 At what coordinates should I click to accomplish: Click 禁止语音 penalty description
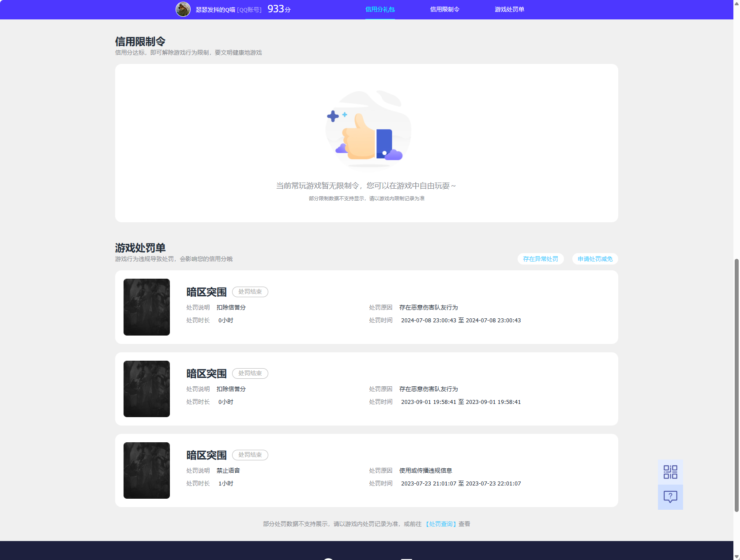pyautogui.click(x=228, y=470)
